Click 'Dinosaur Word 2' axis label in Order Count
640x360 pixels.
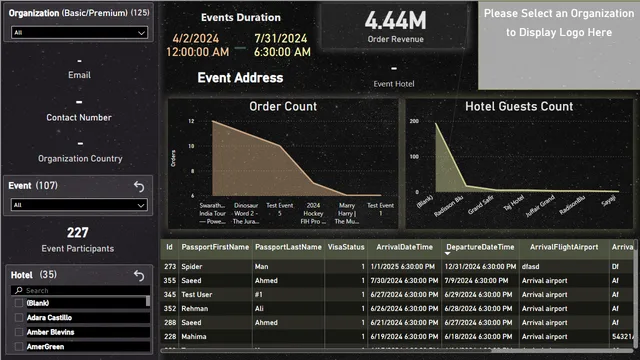(x=246, y=213)
